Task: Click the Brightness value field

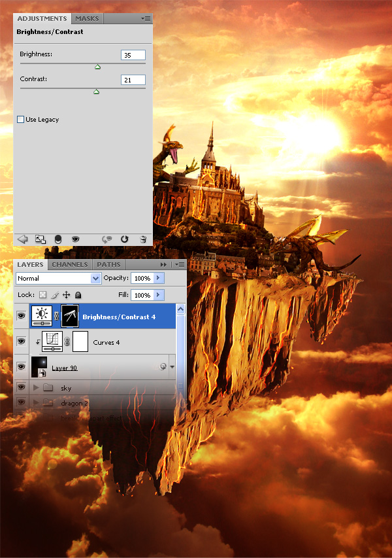Action: click(133, 55)
